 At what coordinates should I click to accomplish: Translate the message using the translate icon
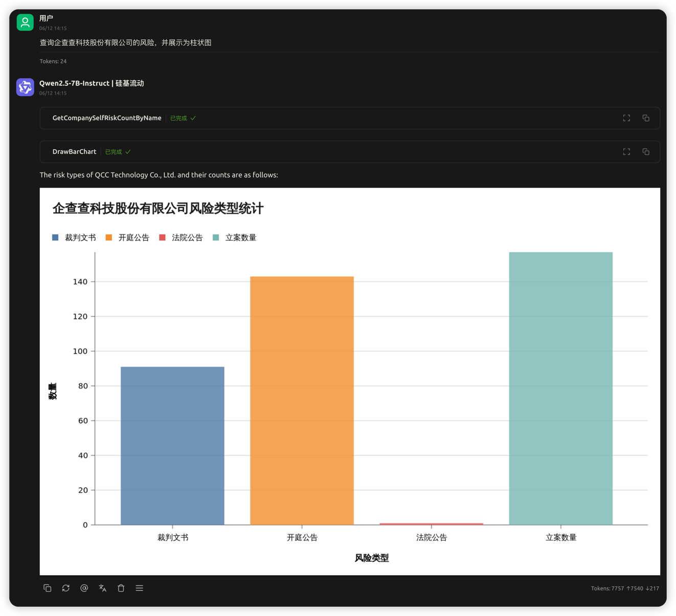[103, 588]
